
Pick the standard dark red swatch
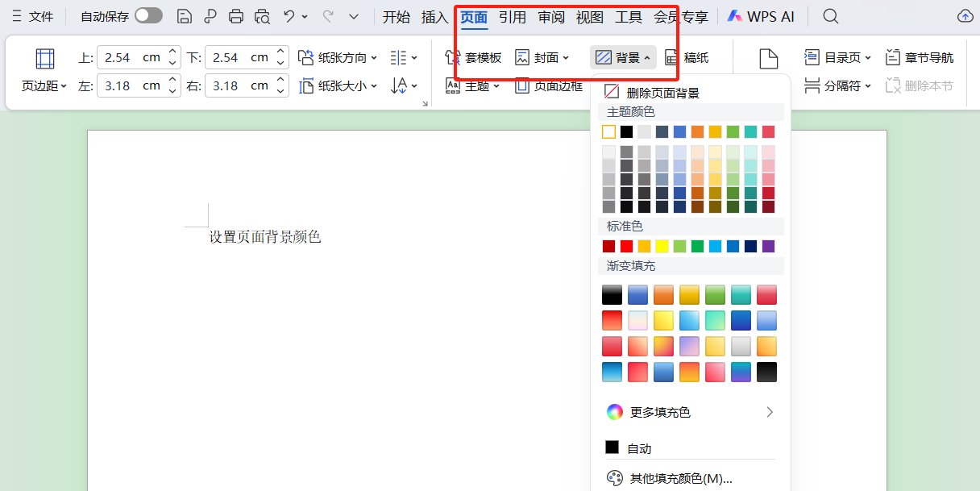pyautogui.click(x=609, y=246)
